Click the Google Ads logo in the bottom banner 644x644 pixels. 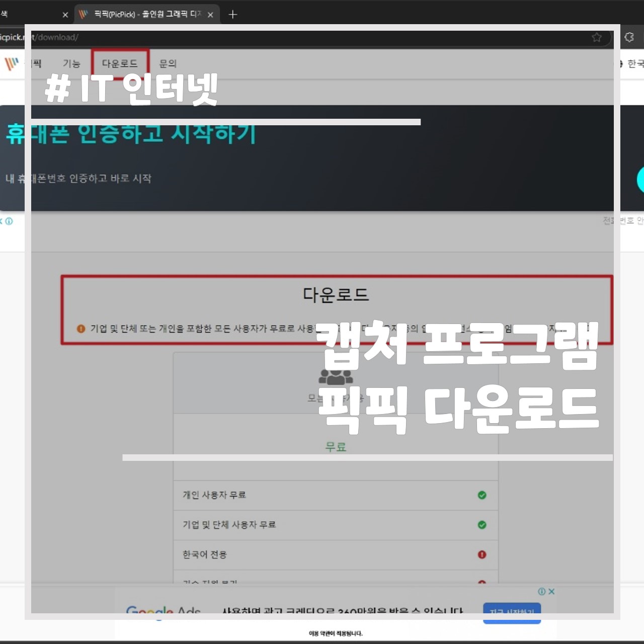[163, 612]
